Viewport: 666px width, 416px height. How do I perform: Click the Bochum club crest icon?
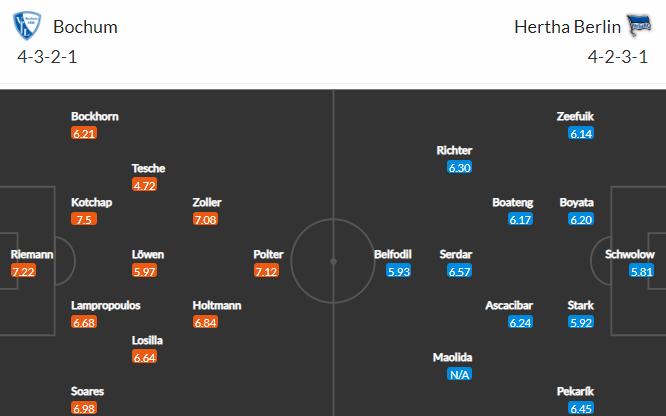coord(27,26)
